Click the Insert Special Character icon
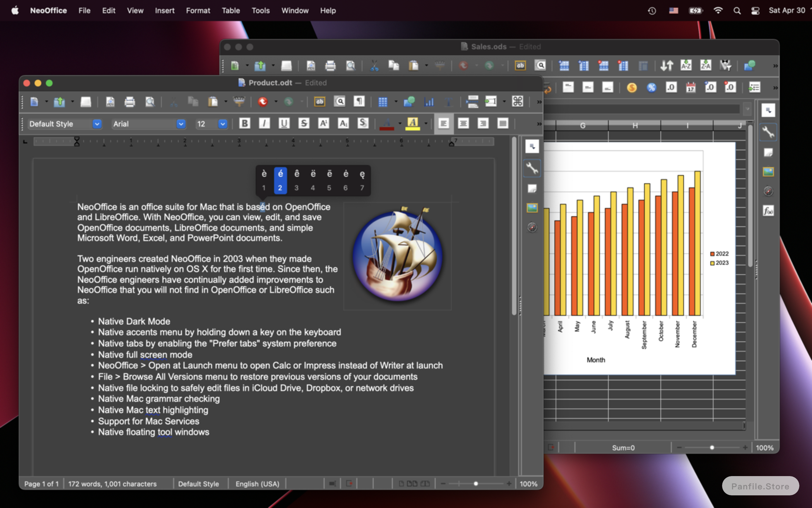Viewport: 812px width, 508px height. pos(517,101)
